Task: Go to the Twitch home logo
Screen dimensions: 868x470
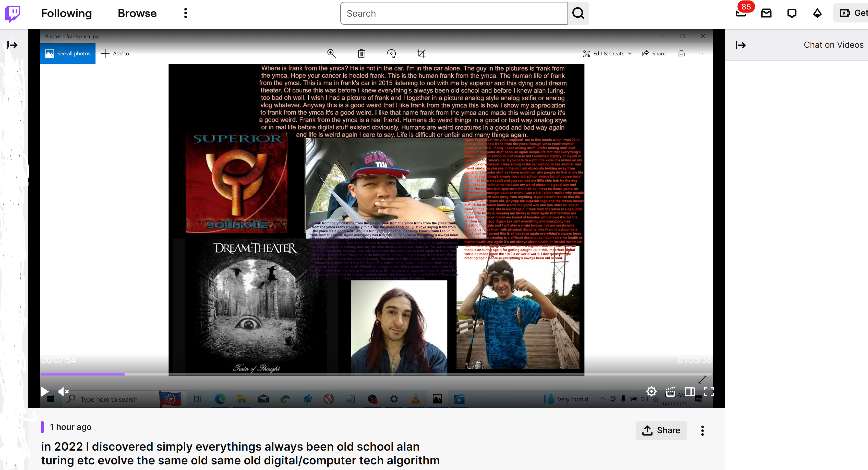Action: point(13,14)
